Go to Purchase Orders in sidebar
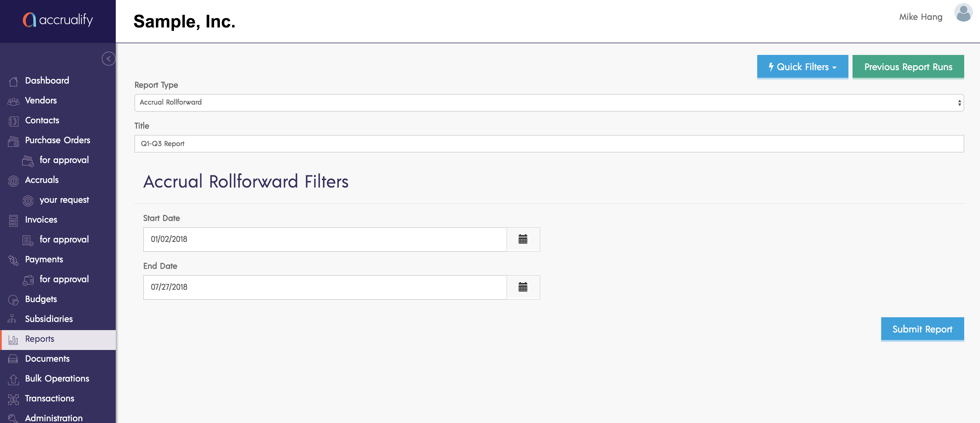The height and width of the screenshot is (423, 980). (57, 140)
